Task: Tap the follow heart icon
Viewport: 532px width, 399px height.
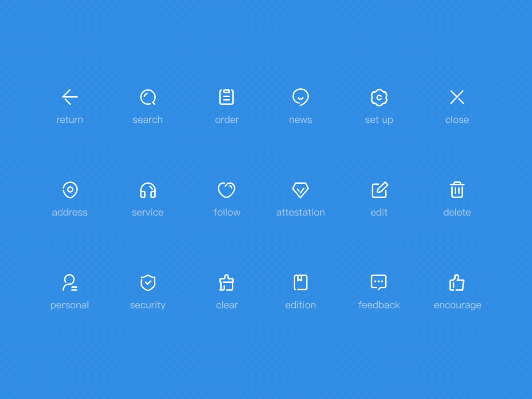Action: 227,190
